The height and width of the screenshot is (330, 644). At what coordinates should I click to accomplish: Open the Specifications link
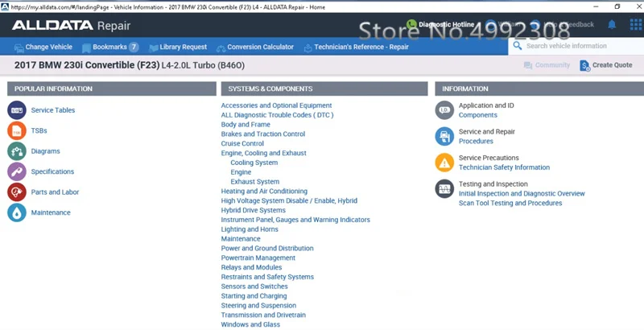pyautogui.click(x=52, y=171)
